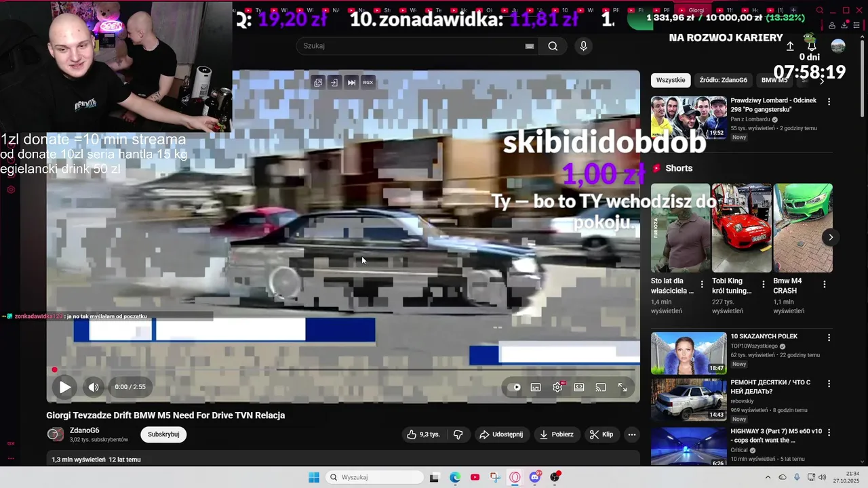Subscribe with the Subskrybuj button
Image resolution: width=868 pixels, height=488 pixels.
163,434
